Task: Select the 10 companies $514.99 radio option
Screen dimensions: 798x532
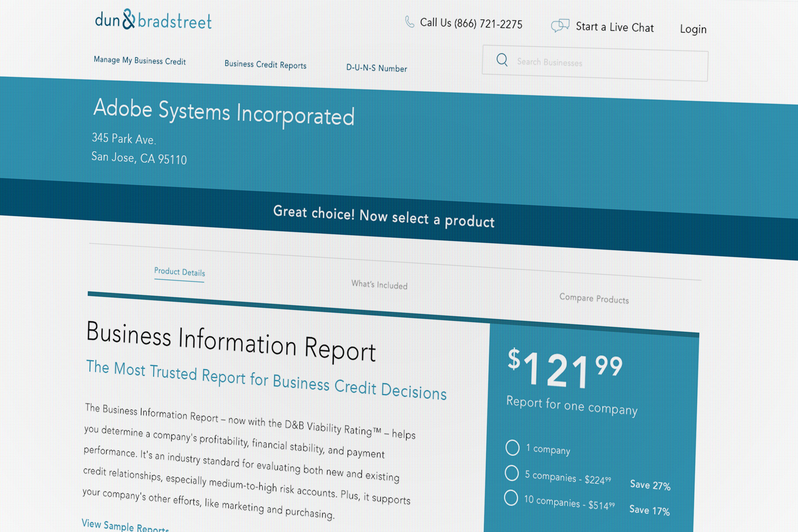Action: [511, 498]
